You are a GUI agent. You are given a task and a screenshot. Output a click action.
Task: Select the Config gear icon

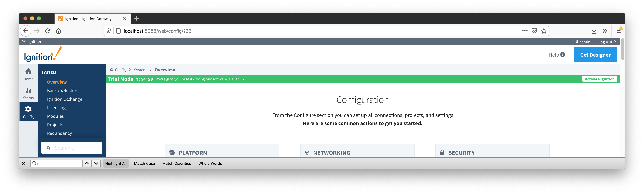(x=28, y=109)
